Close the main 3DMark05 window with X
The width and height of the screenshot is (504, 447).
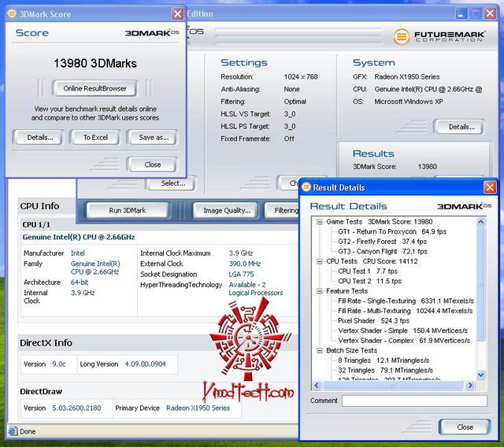(490, 13)
